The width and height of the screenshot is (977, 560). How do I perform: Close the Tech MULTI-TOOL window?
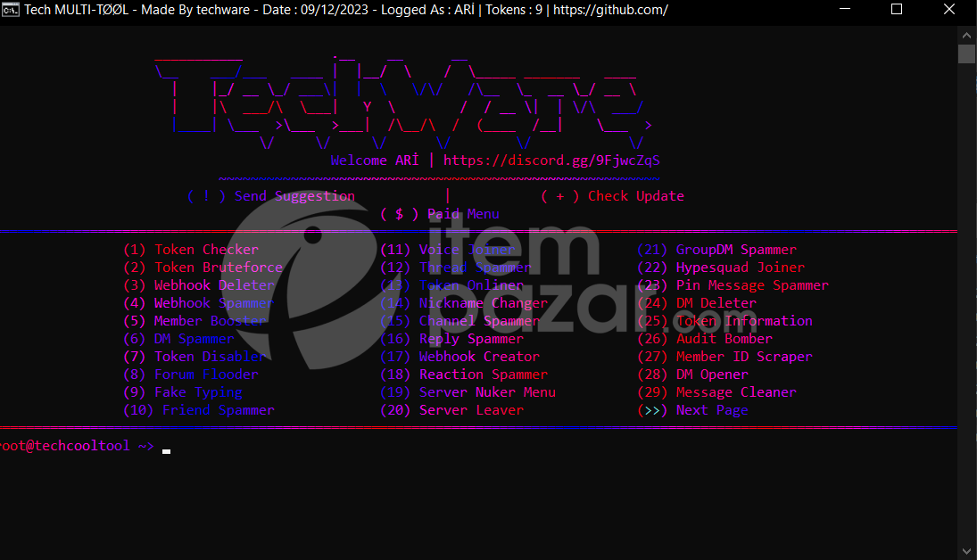pyautogui.click(x=949, y=9)
